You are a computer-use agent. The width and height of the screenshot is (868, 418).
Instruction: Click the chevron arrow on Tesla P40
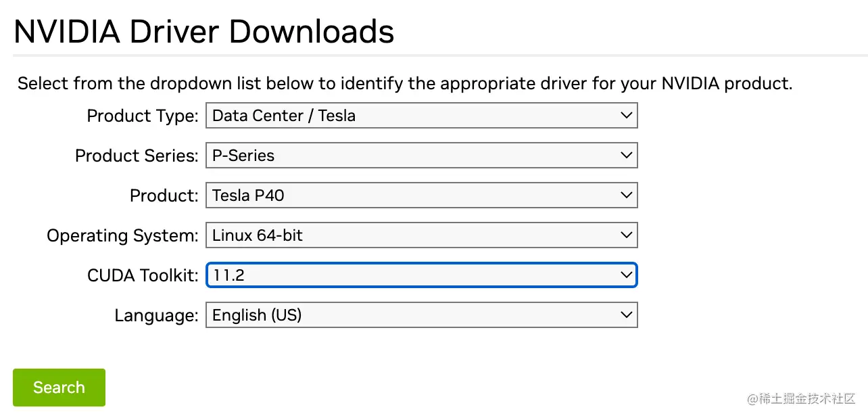(x=626, y=195)
